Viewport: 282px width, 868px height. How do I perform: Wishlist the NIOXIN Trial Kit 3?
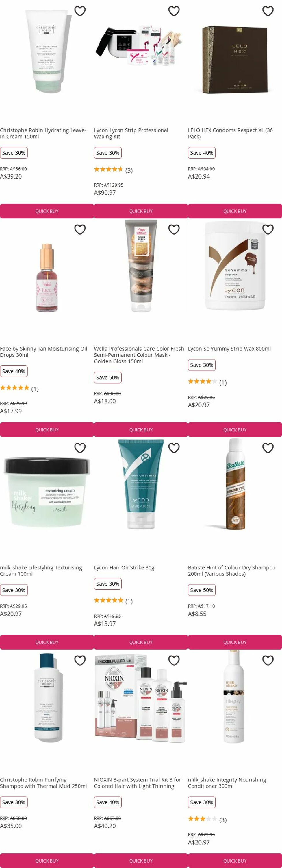click(174, 661)
